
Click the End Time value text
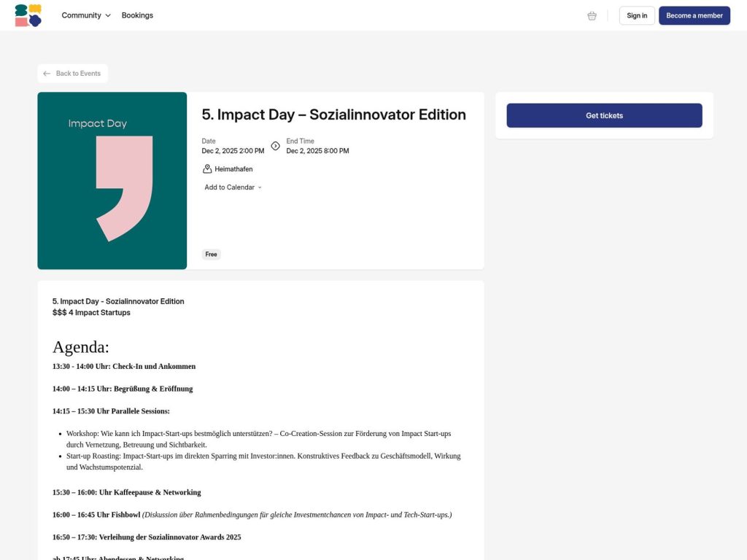point(317,151)
